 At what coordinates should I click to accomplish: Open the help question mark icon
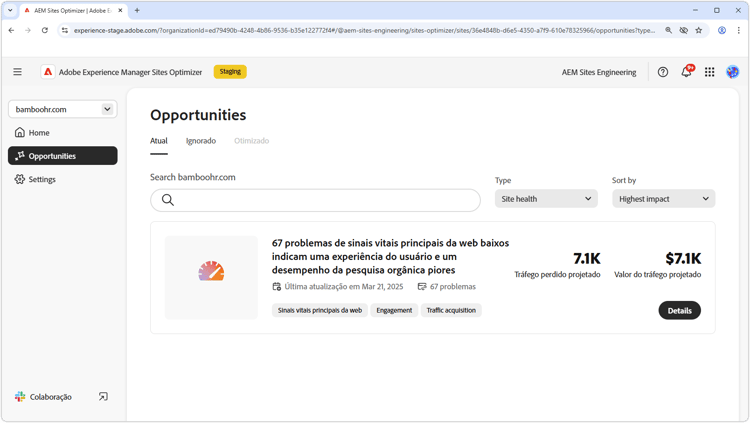[662, 72]
